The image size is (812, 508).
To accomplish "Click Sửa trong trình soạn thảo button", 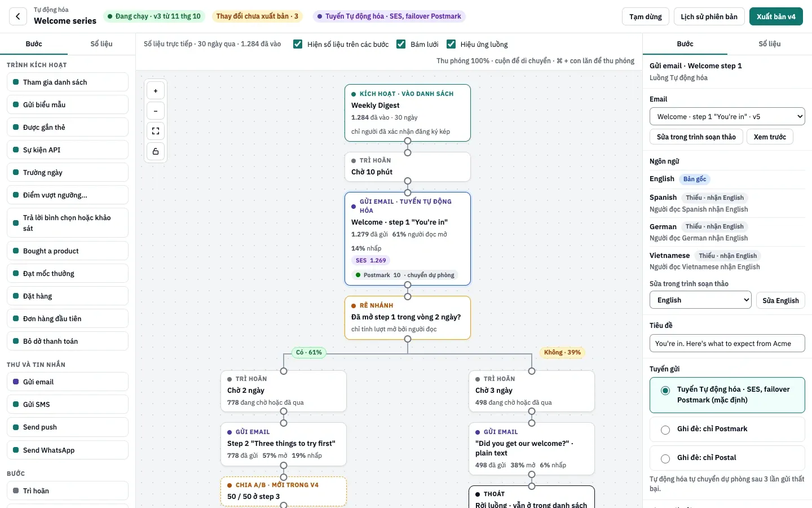I will point(696,137).
